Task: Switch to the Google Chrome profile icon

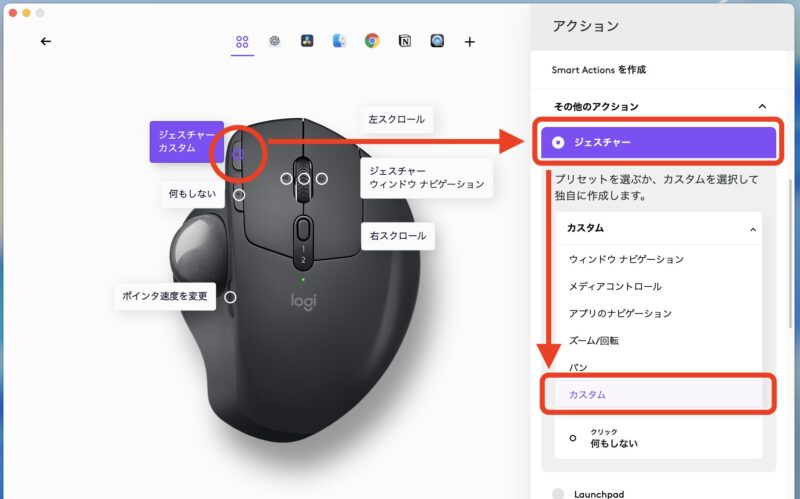Action: [372, 41]
